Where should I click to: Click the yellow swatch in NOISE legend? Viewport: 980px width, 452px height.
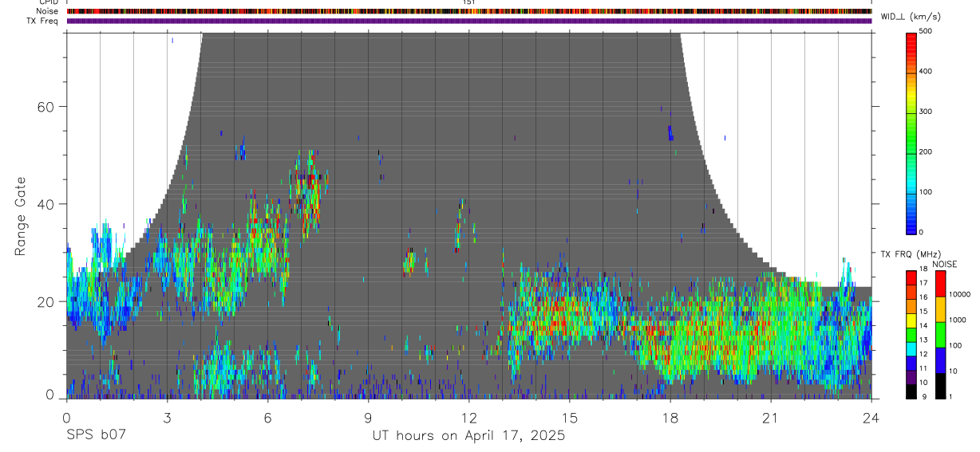941,309
